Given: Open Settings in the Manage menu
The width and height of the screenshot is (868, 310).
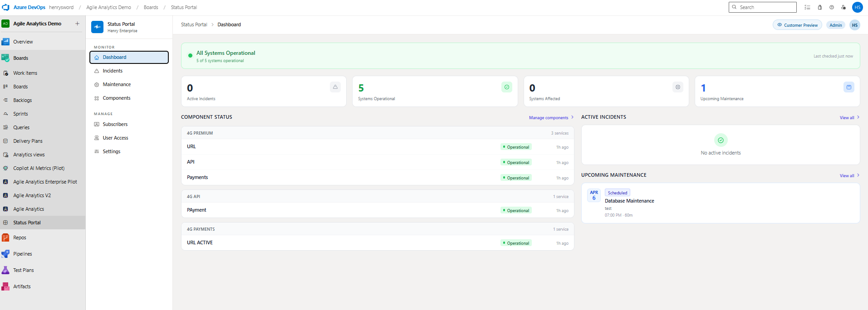Looking at the screenshot, I should [x=129, y=151].
